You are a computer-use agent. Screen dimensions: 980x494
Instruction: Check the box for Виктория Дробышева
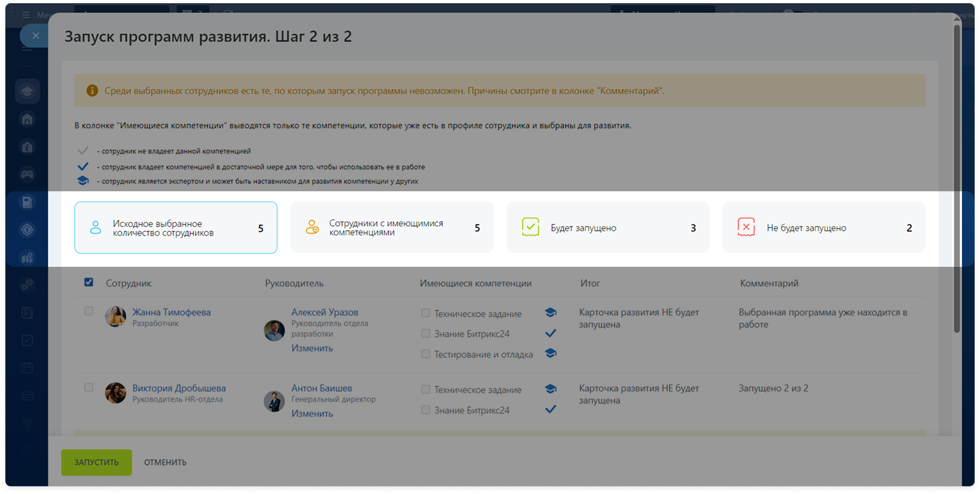[x=89, y=387]
